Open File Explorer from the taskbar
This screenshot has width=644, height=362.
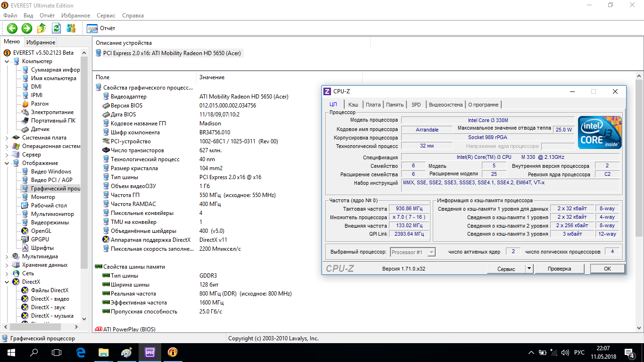tap(103, 352)
